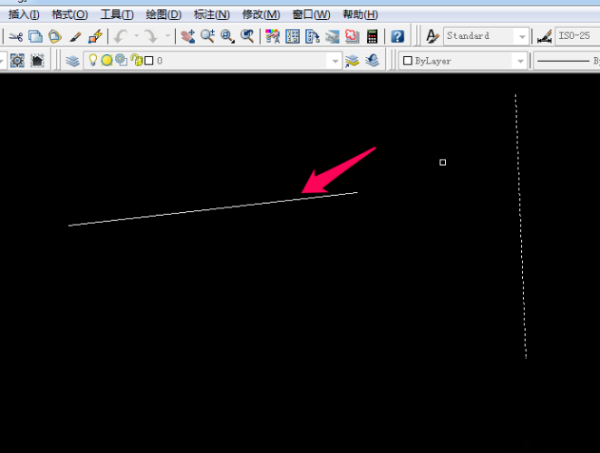Expand the Redo history arrow
Viewport: 600px width, 453px height.
click(x=168, y=36)
